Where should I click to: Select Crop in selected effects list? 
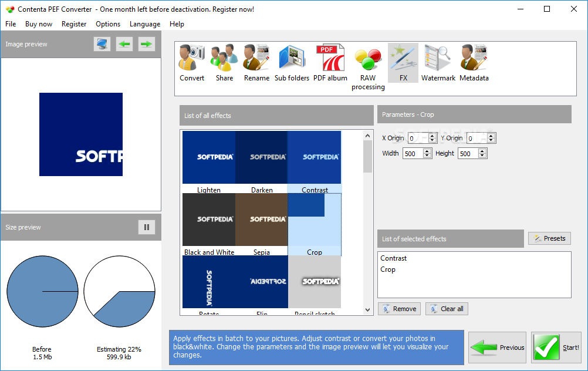click(388, 269)
